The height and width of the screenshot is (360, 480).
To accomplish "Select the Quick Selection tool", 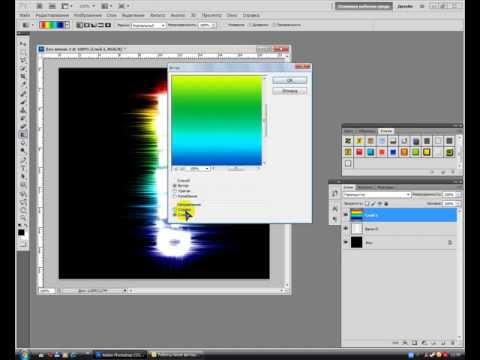I will point(23,68).
